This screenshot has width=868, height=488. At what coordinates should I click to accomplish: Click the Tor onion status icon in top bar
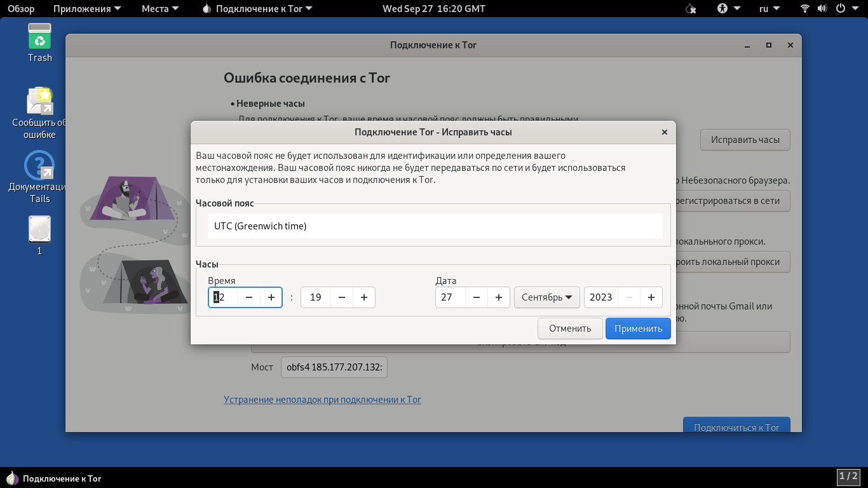691,9
